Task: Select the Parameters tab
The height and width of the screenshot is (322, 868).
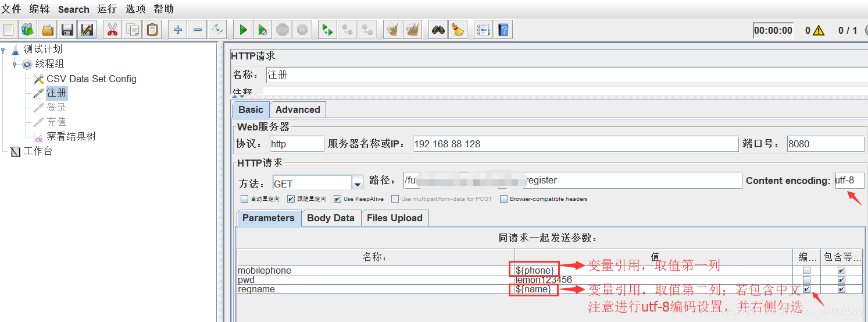Action: (269, 218)
